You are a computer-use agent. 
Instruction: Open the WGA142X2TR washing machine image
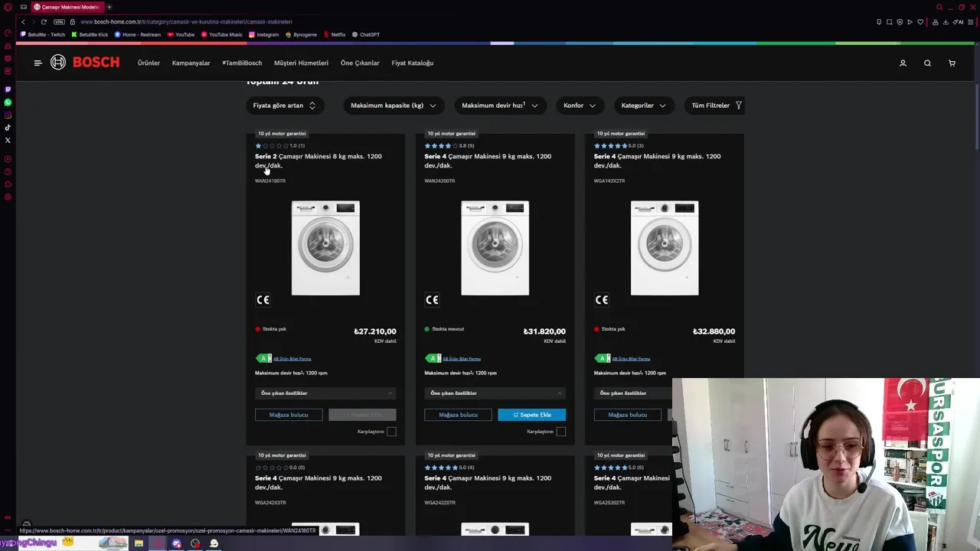point(665,248)
